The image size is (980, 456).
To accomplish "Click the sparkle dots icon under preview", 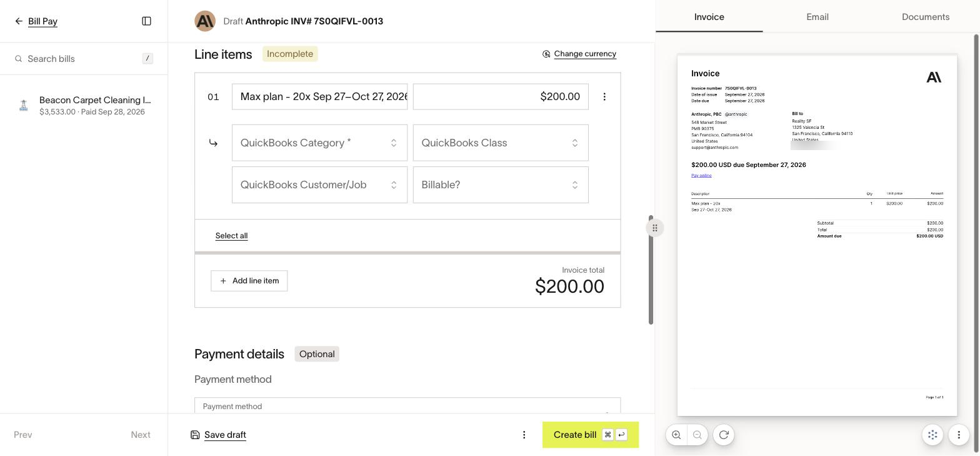I will coord(932,435).
